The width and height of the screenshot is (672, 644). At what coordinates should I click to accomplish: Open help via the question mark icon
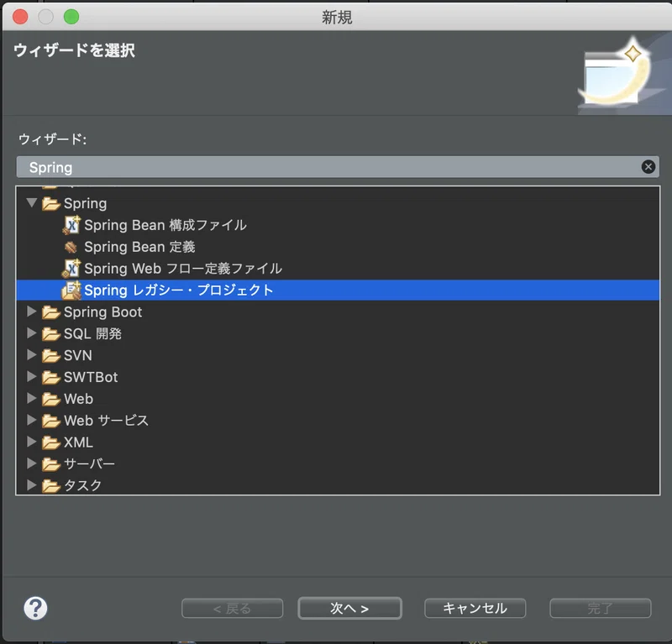(35, 608)
